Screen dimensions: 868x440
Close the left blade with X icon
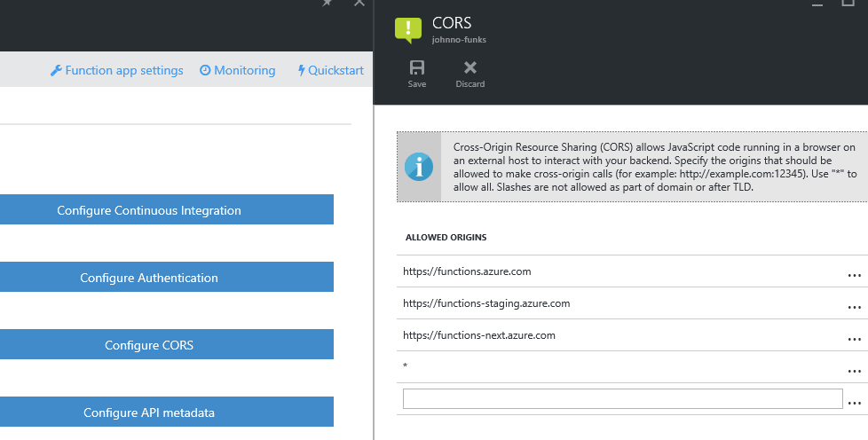click(x=359, y=4)
